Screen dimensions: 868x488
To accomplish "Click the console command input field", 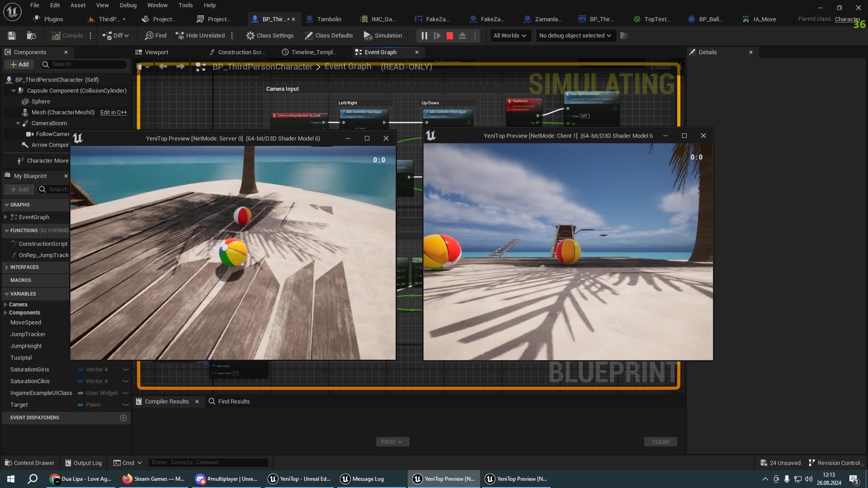I will [208, 462].
